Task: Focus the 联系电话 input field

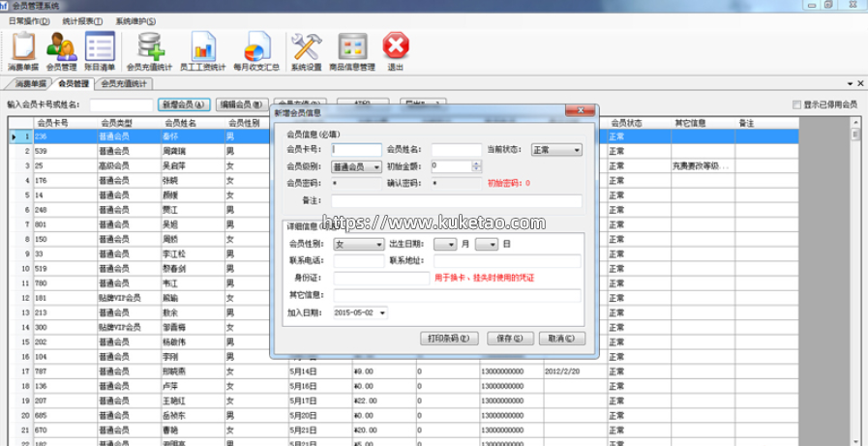Action: point(359,261)
